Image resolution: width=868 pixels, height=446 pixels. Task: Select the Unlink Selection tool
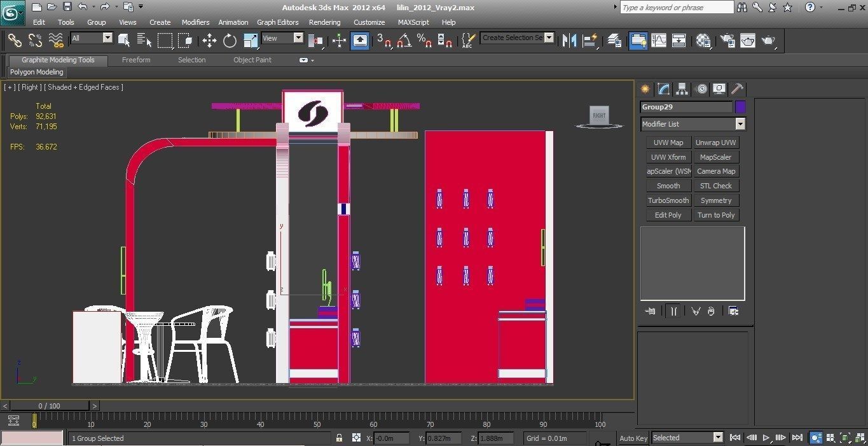36,41
